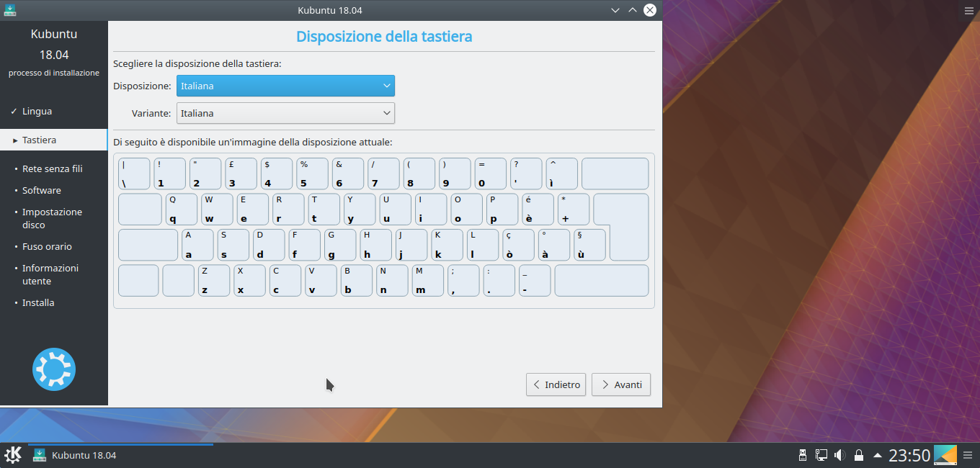980x468 pixels.
Task: Click the ù / § key in keyboard preview
Action: [590, 245]
